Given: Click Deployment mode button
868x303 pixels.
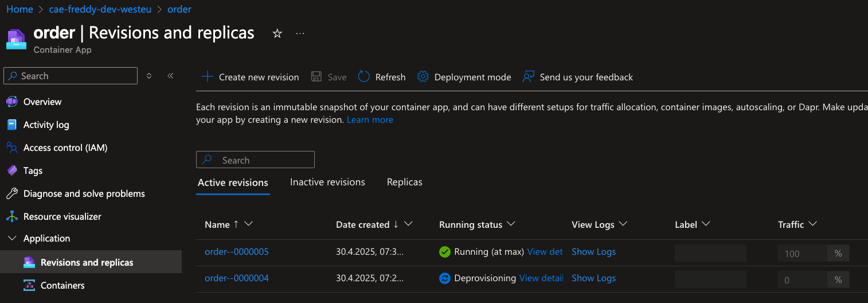Looking at the screenshot, I should point(464,77).
